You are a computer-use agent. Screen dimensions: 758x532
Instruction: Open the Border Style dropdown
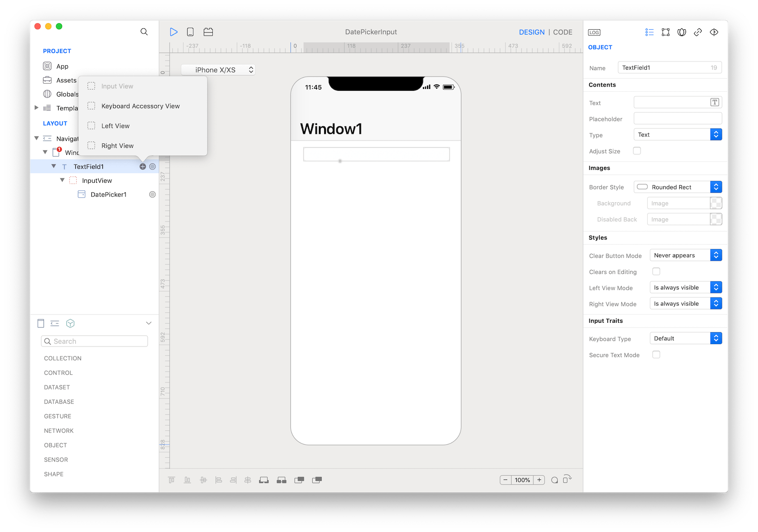(677, 187)
